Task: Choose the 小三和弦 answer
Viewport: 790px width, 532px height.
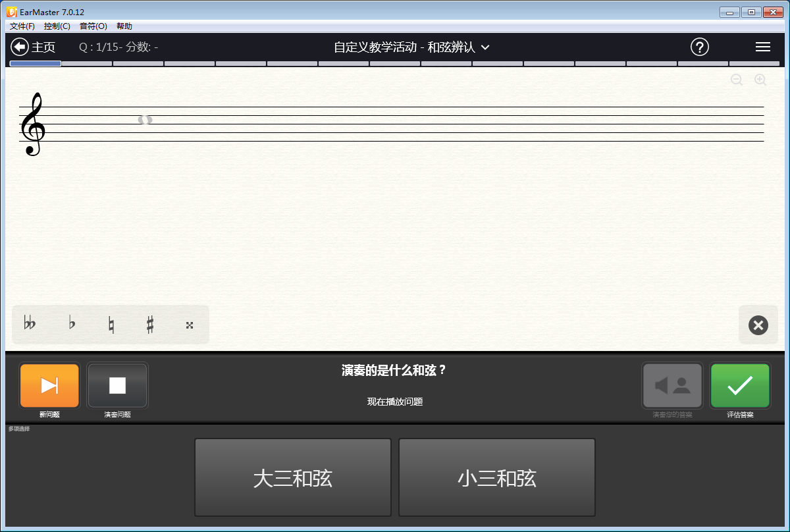Action: pyautogui.click(x=497, y=478)
